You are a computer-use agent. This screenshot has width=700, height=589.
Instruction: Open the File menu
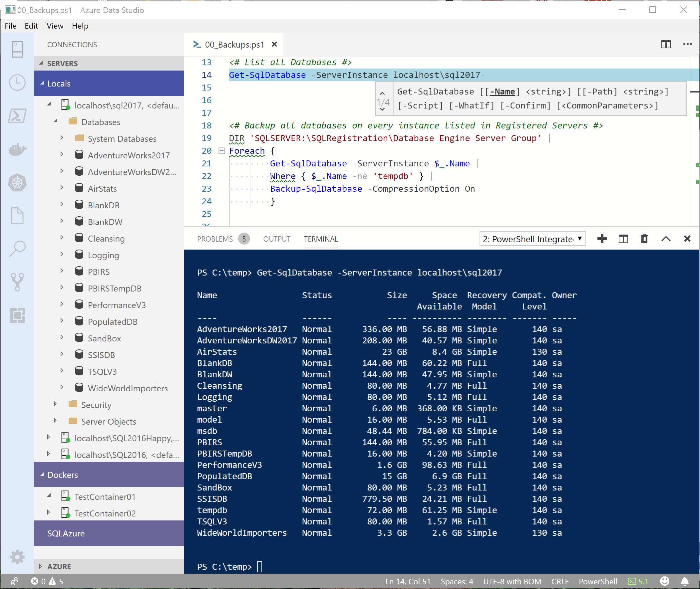coord(11,26)
